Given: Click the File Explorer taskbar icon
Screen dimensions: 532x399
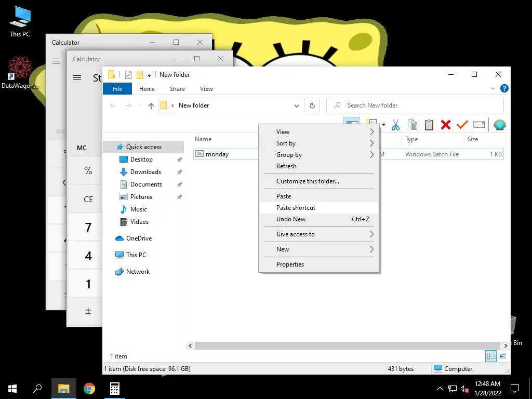Looking at the screenshot, I should point(64,389).
